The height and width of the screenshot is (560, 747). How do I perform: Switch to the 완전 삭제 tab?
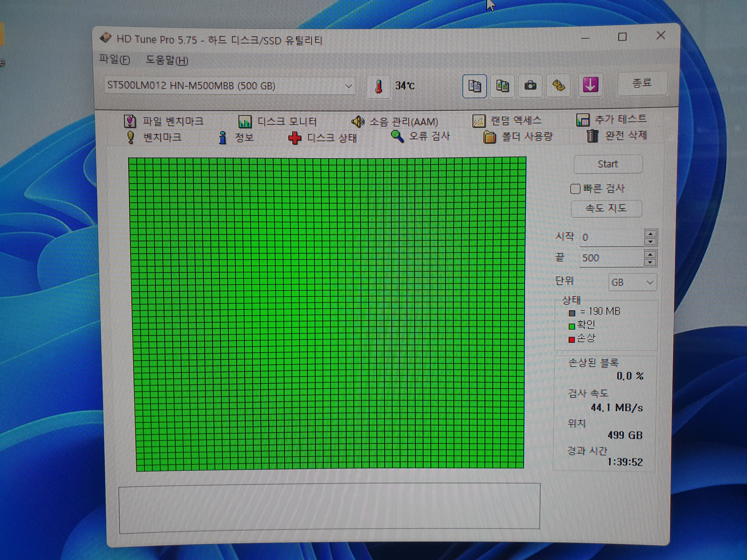pos(617,136)
